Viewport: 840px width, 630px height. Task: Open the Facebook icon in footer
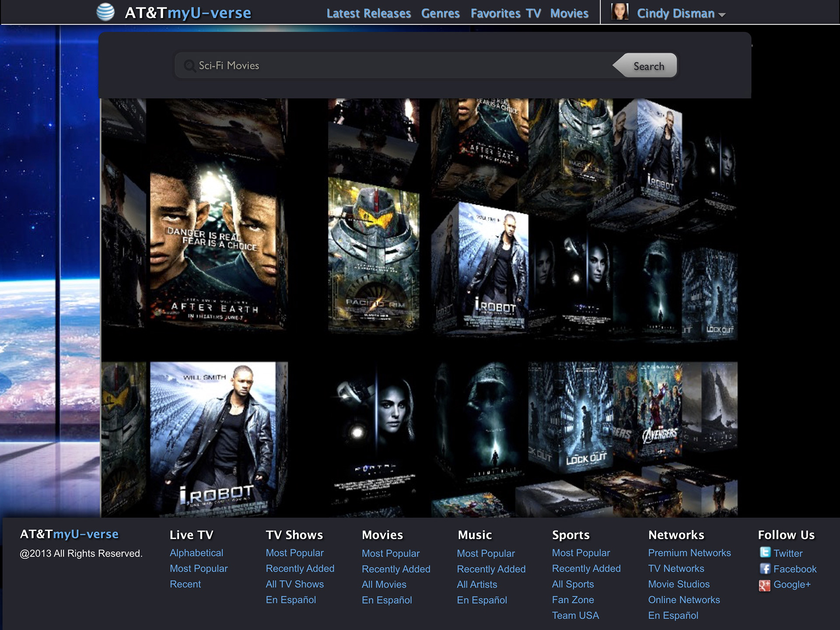point(765,569)
